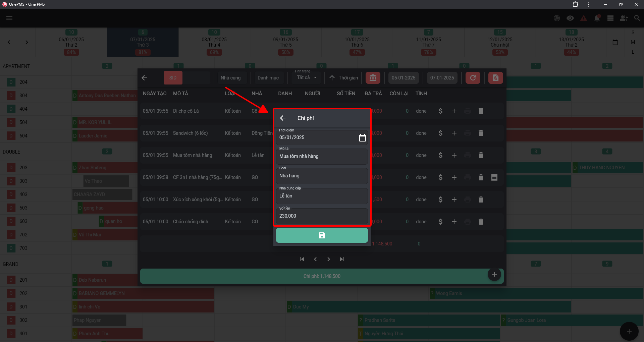This screenshot has height=342, width=644.
Task: Click the red refresh button
Action: (x=473, y=78)
